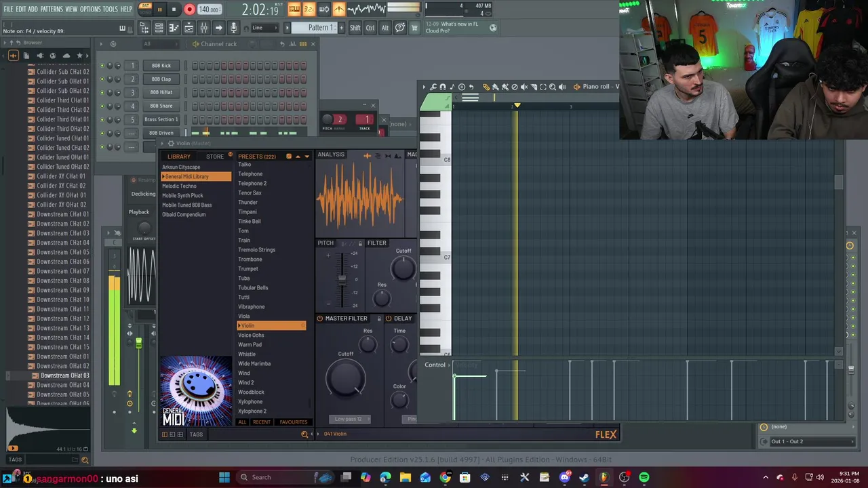Viewport: 868px width, 488px height.
Task: Adjust the filter Cutoff knob in FLEX
Action: [403, 269]
